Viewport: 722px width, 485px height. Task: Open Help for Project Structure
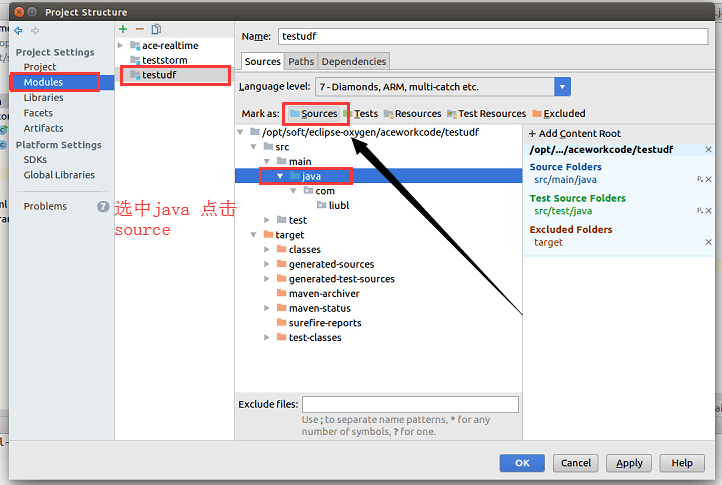click(x=682, y=463)
